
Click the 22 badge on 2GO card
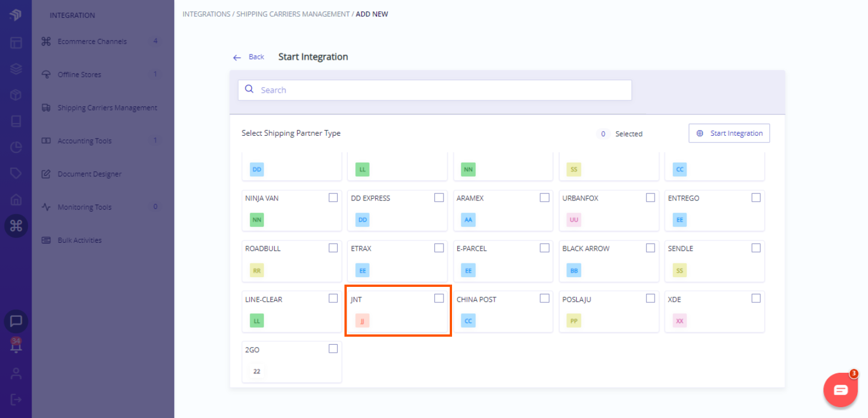coord(257,371)
